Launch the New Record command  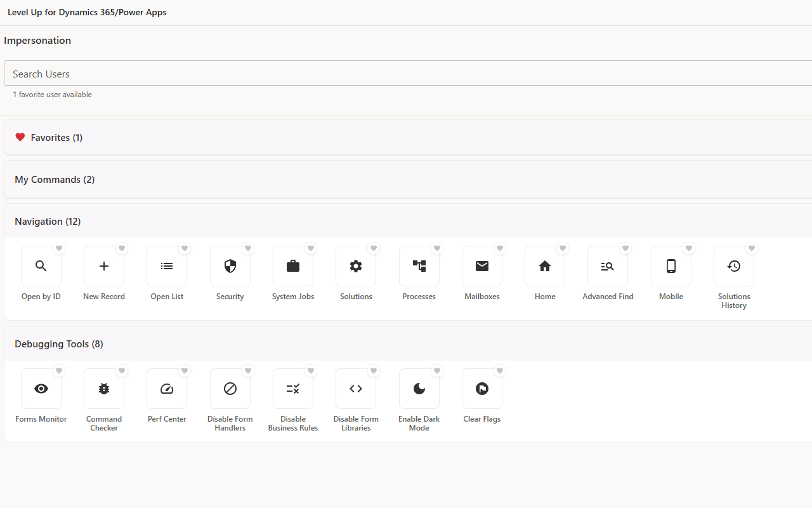coord(104,266)
